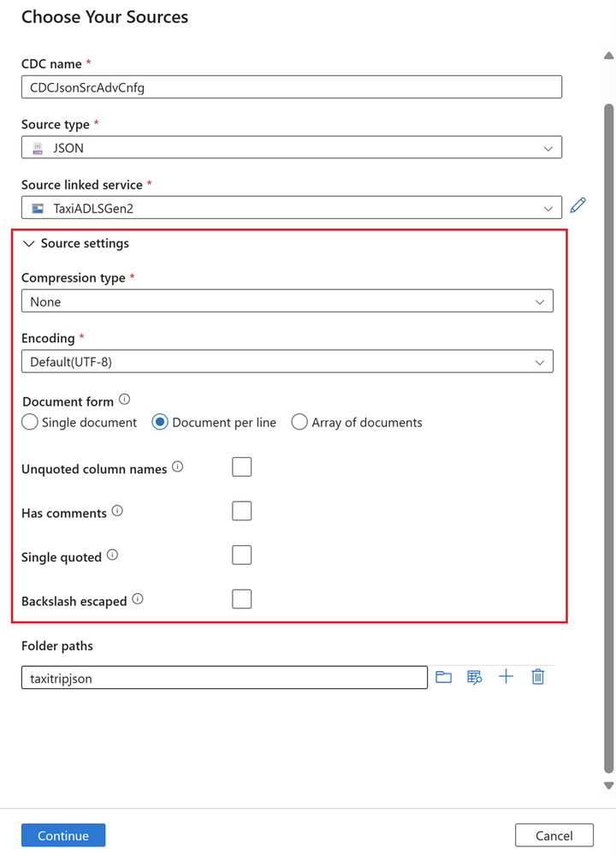Delete the folder path with trash icon
The width and height of the screenshot is (616, 855).
coord(537,677)
